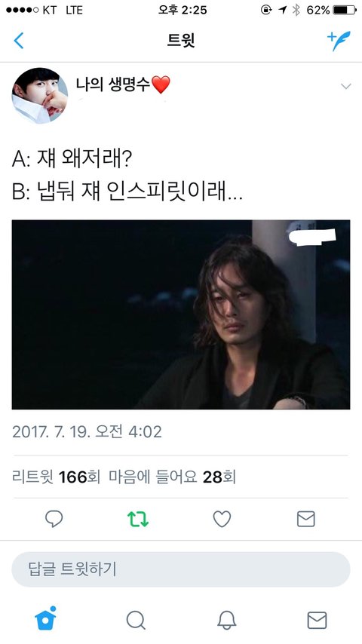Open the tweet options chevron menu

(346, 86)
